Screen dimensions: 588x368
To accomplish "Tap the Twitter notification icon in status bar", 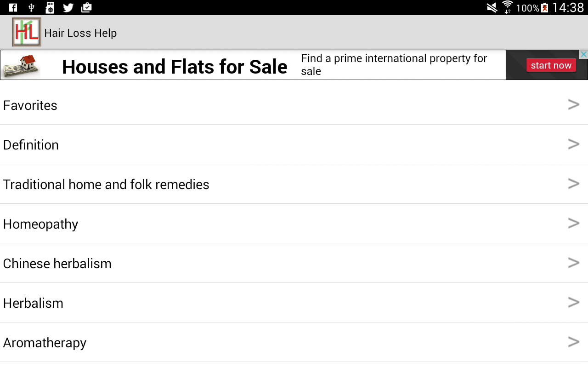I will [68, 7].
